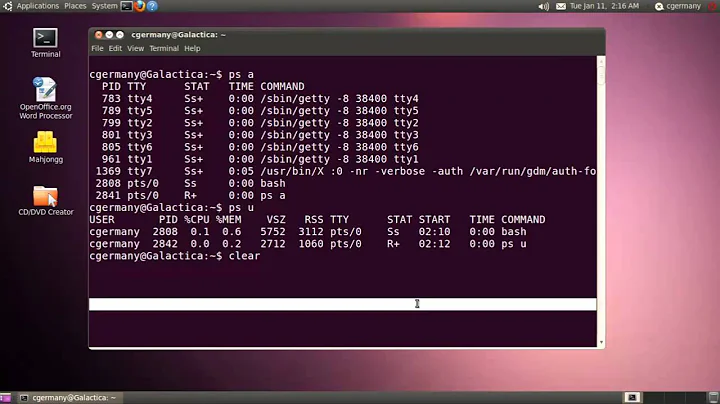Open the Applications menu
This screenshot has height=404, width=720.
[x=38, y=6]
